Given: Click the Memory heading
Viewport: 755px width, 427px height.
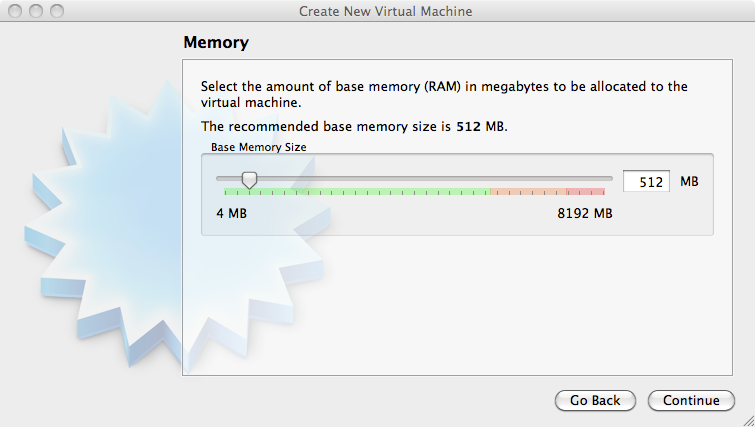Looking at the screenshot, I should pos(216,42).
